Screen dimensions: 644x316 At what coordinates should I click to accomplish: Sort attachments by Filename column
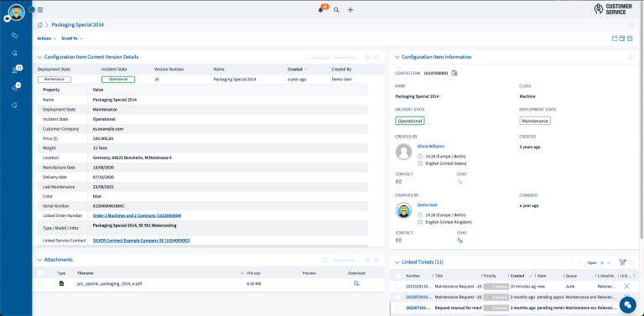[x=86, y=273]
